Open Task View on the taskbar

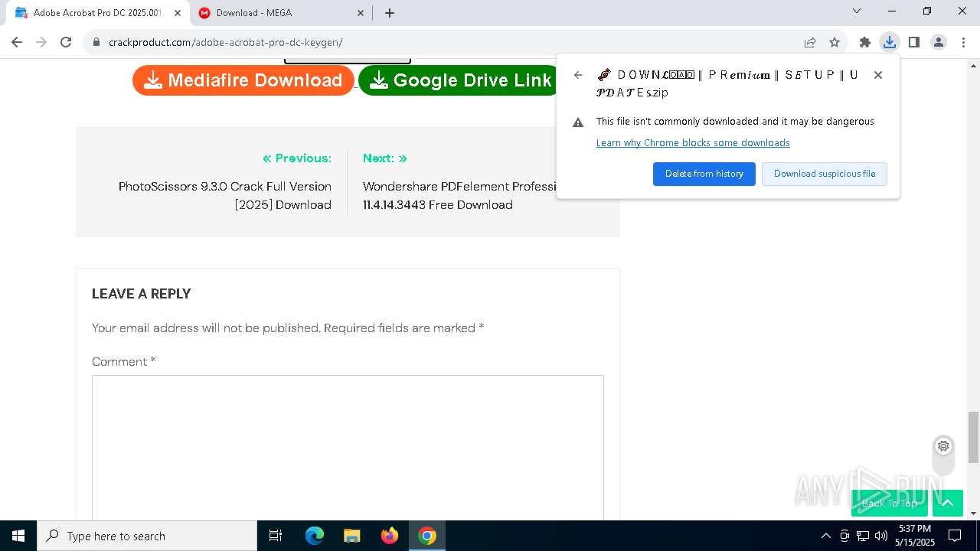(x=276, y=536)
